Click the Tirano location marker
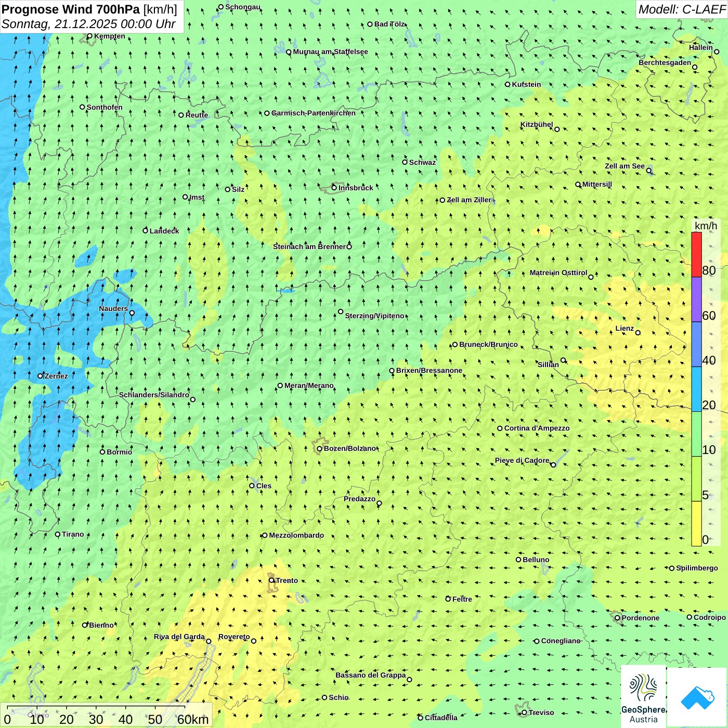Image resolution: width=728 pixels, height=728 pixels. click(x=58, y=534)
